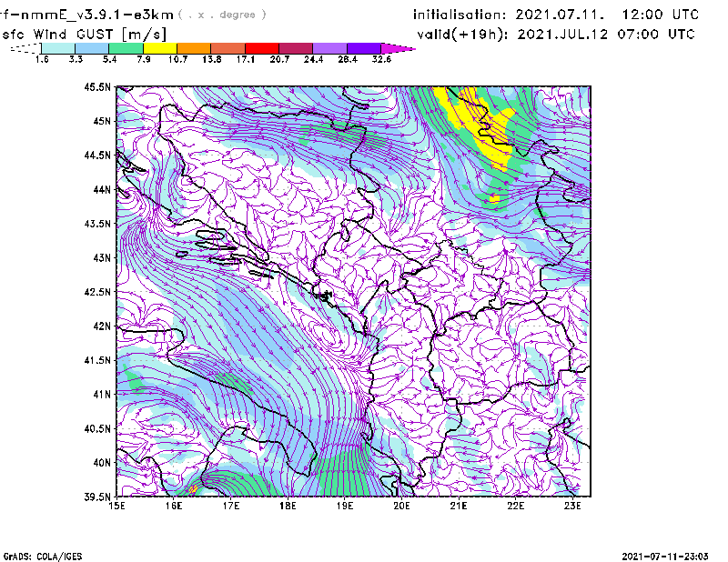Click the yellow 7.9–10.7 legend swatch
The image size is (728, 562).
[x=160, y=48]
